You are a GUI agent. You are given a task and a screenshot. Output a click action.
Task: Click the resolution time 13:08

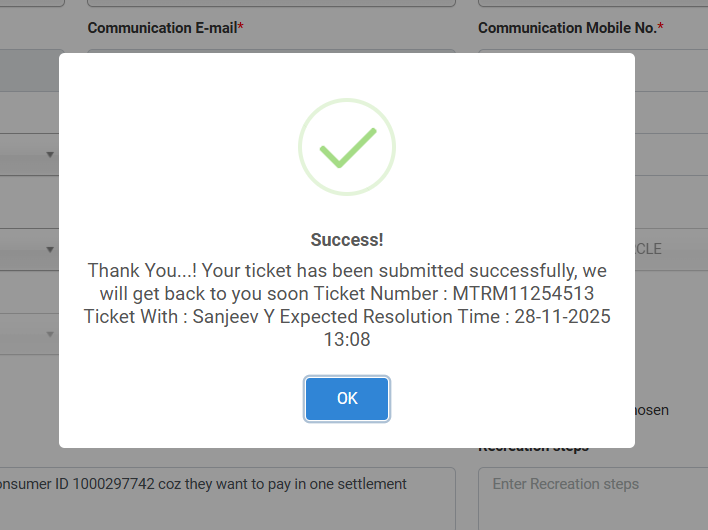click(347, 340)
